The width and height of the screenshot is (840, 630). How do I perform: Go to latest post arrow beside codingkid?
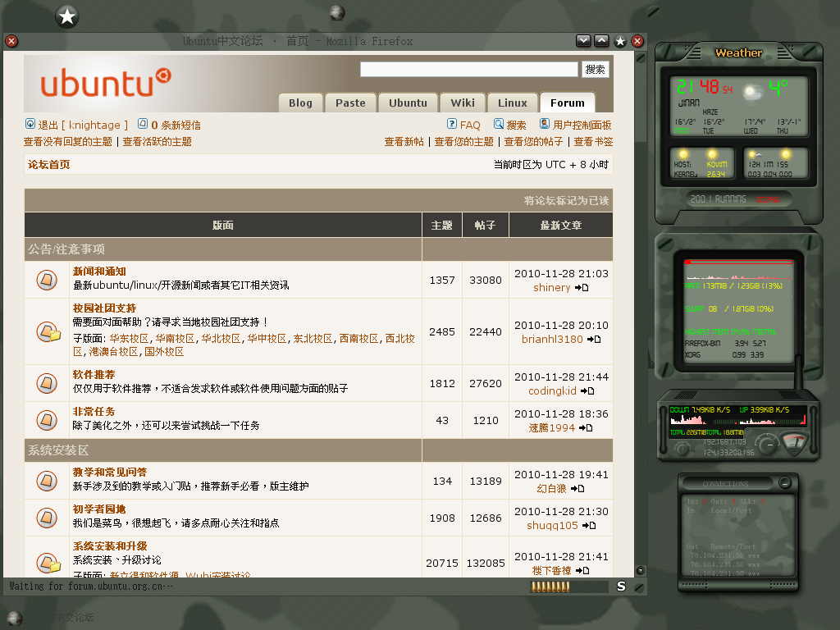point(587,391)
